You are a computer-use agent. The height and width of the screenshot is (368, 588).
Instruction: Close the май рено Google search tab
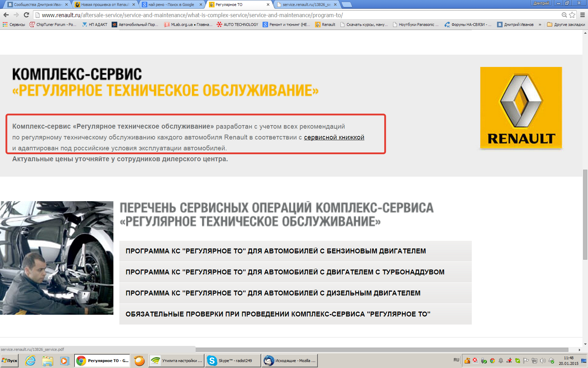click(201, 5)
